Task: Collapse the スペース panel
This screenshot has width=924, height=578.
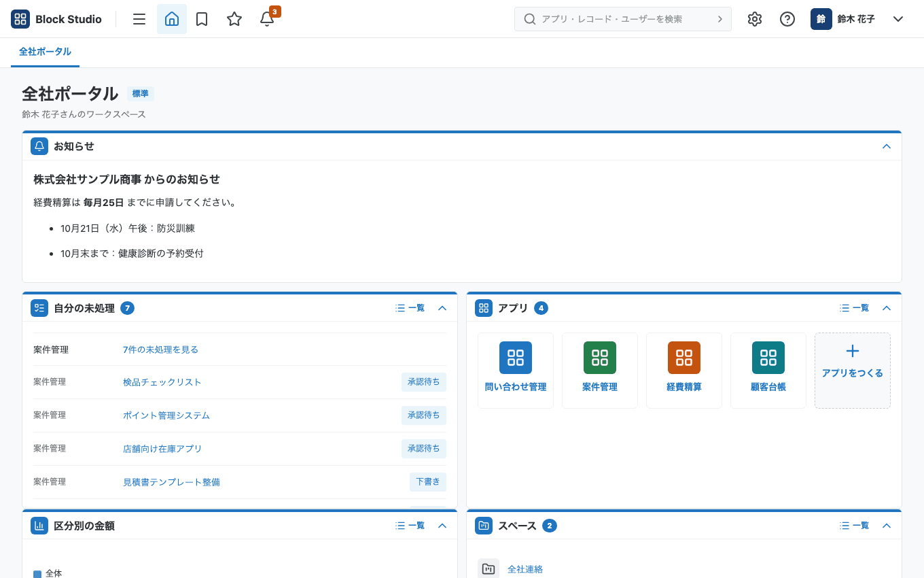Action: [x=886, y=526]
